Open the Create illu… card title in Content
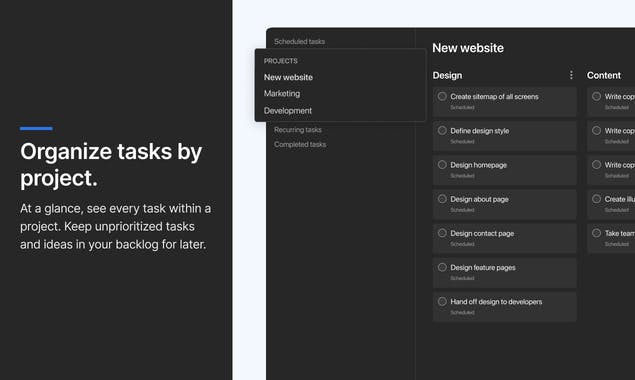The width and height of the screenshot is (635, 380). pos(620,199)
